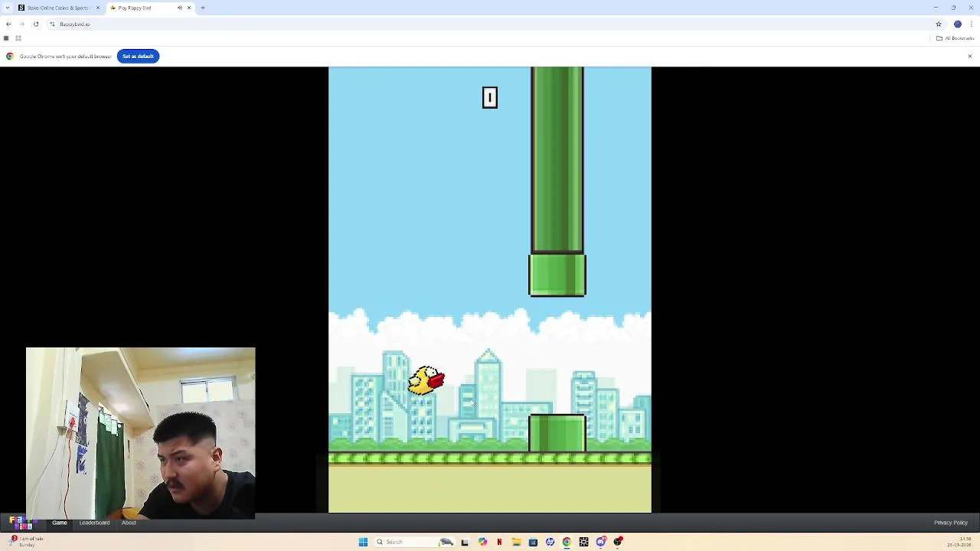Open the Windows Start menu

[363, 542]
